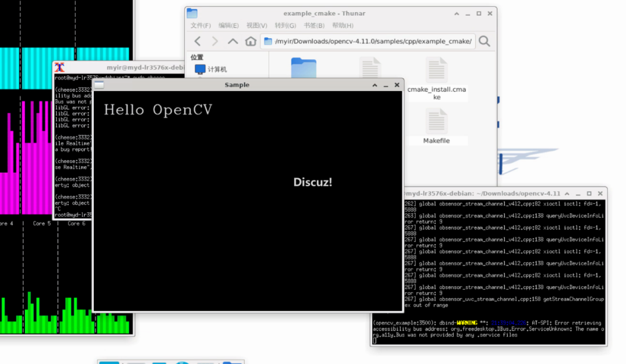Open the 书签(B) menu
This screenshot has height=364, width=626.
tap(314, 26)
